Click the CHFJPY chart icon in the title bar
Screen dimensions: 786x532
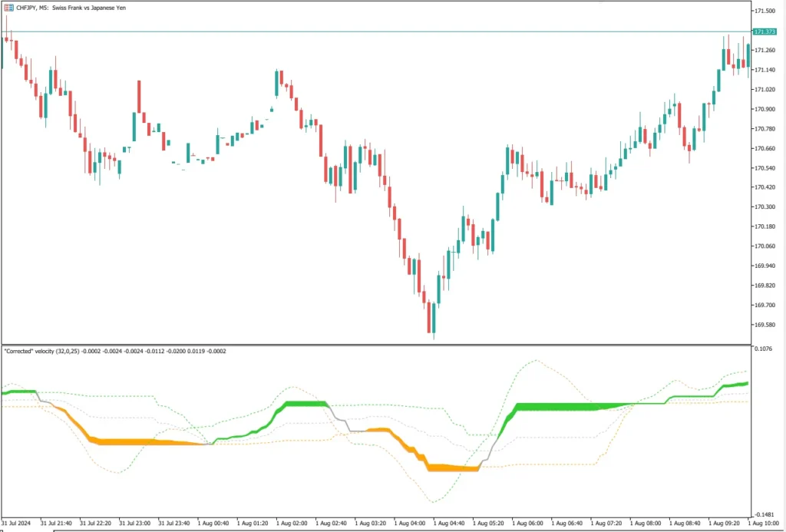[x=9, y=7]
